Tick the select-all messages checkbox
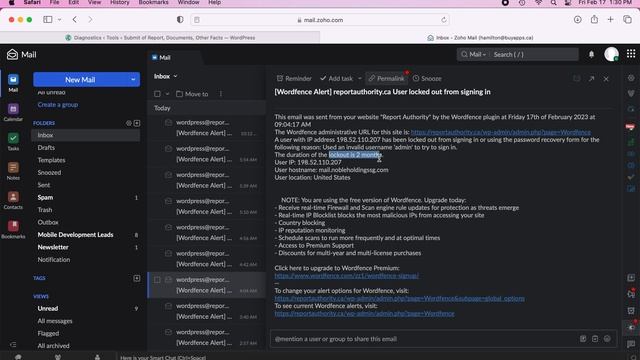The height and width of the screenshot is (360, 640). coord(157,94)
